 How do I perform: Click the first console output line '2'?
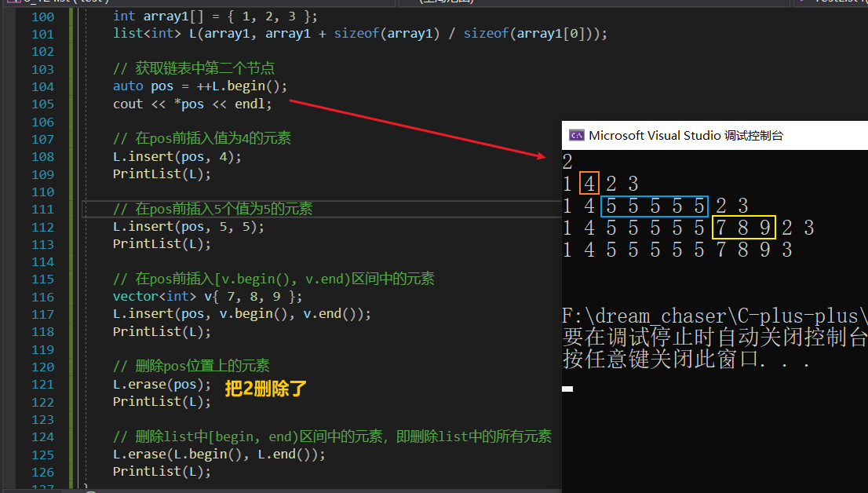click(567, 162)
